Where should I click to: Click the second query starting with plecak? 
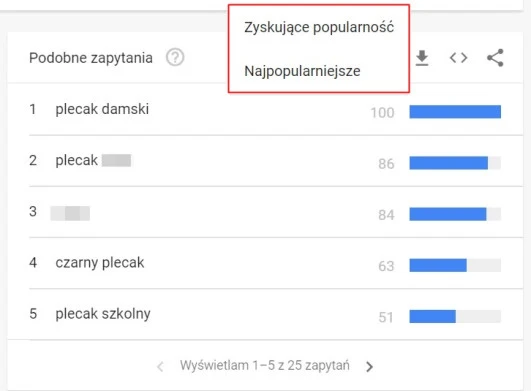tap(93, 160)
